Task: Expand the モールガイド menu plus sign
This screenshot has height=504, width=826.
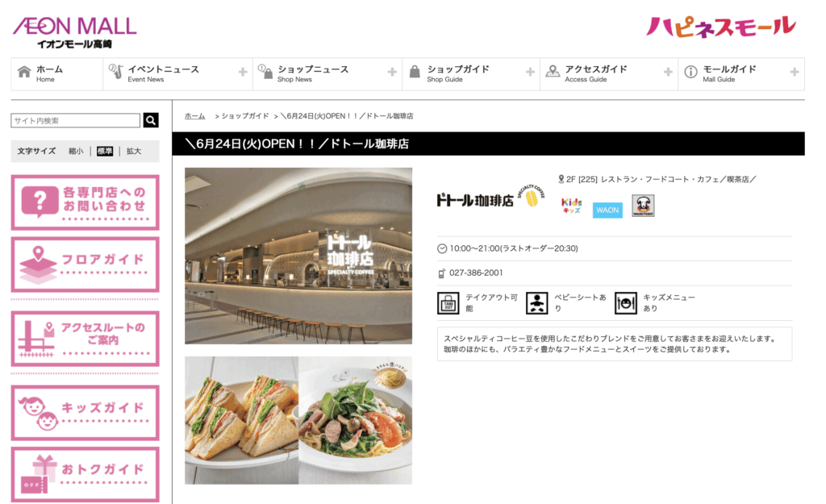Action: tap(795, 72)
